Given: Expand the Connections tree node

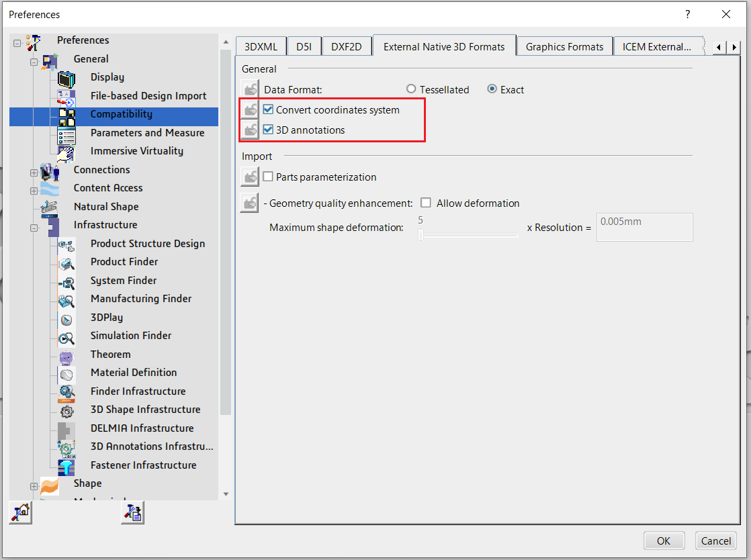Looking at the screenshot, I should (x=34, y=173).
